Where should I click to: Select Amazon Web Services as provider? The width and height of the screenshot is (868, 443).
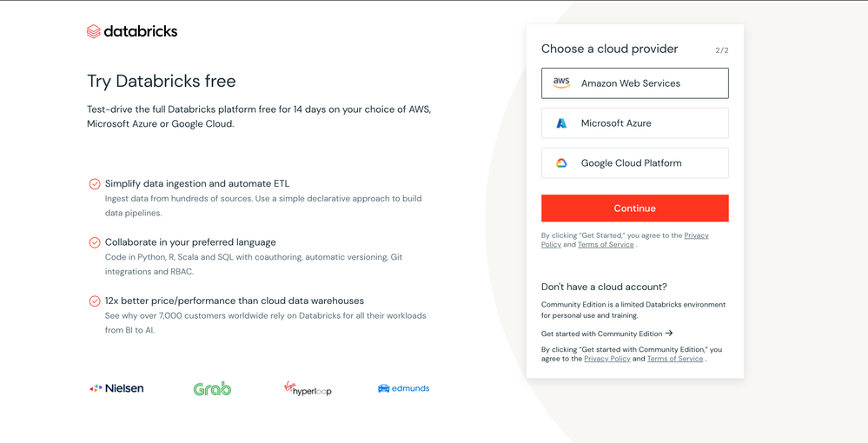coord(634,83)
